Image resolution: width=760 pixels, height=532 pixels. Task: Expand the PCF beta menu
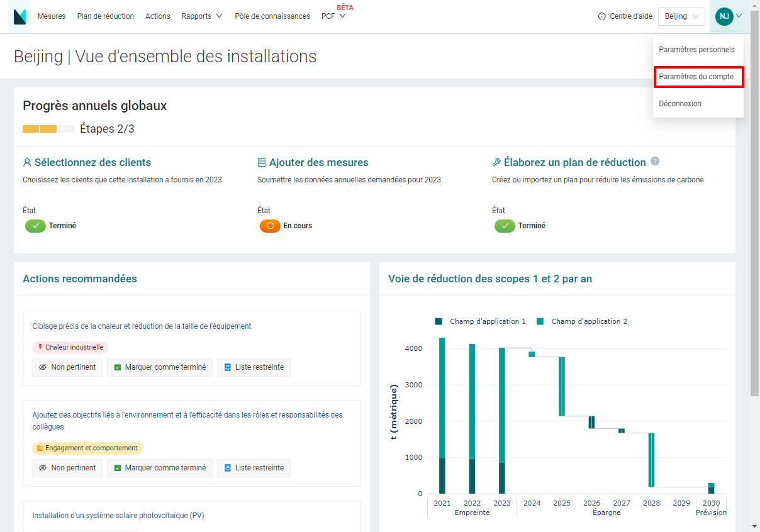[x=333, y=16]
